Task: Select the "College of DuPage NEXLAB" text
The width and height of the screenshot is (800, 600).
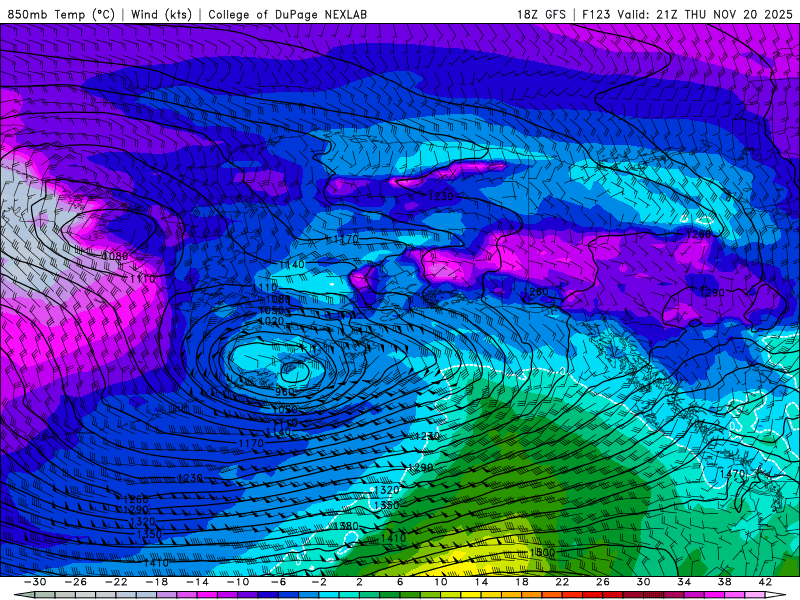Action: pyautogui.click(x=287, y=14)
